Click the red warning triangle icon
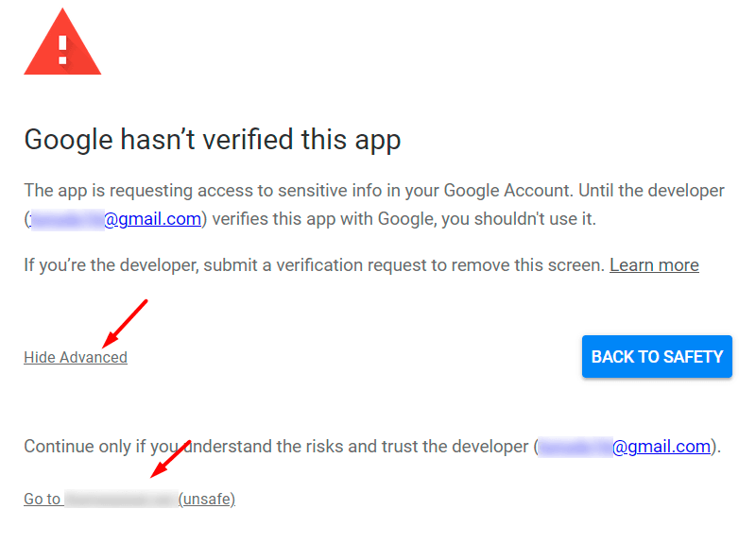This screenshot has width=756, height=543. coord(62,43)
